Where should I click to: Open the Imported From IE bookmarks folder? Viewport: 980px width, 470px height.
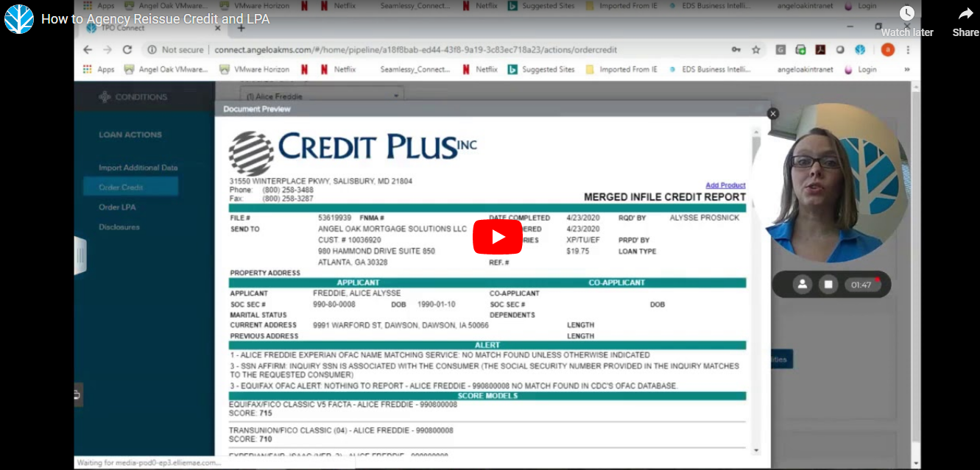coord(621,69)
